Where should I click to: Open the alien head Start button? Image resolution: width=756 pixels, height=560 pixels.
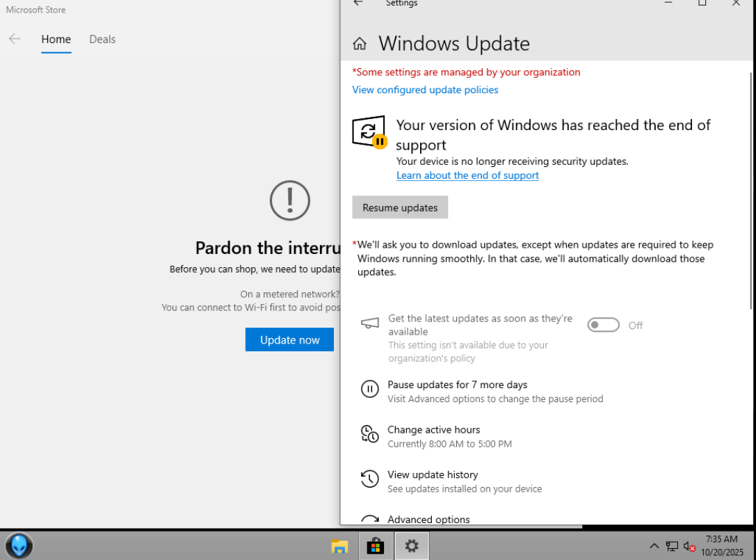pyautogui.click(x=19, y=545)
